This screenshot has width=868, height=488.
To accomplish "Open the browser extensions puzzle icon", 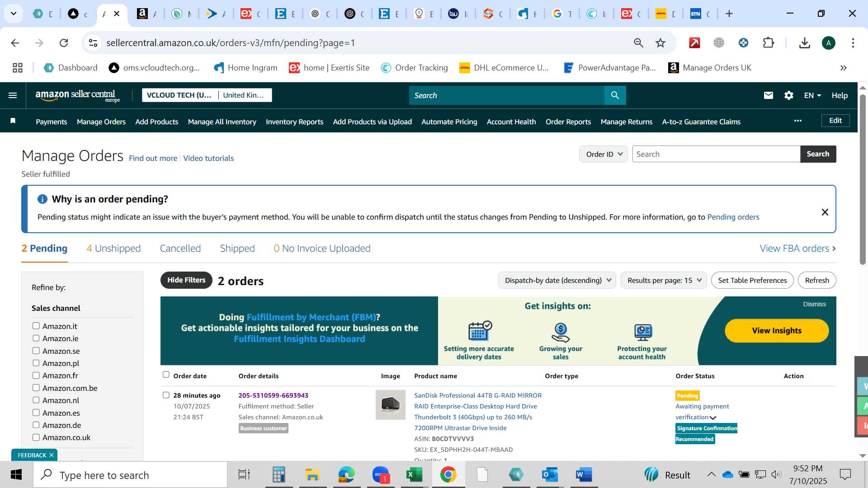I will pyautogui.click(x=768, y=43).
